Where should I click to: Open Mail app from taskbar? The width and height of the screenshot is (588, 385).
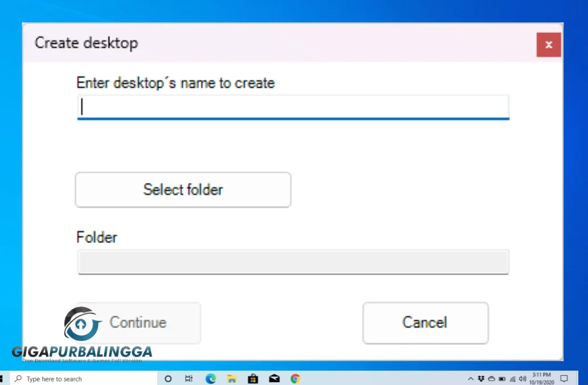click(x=274, y=379)
